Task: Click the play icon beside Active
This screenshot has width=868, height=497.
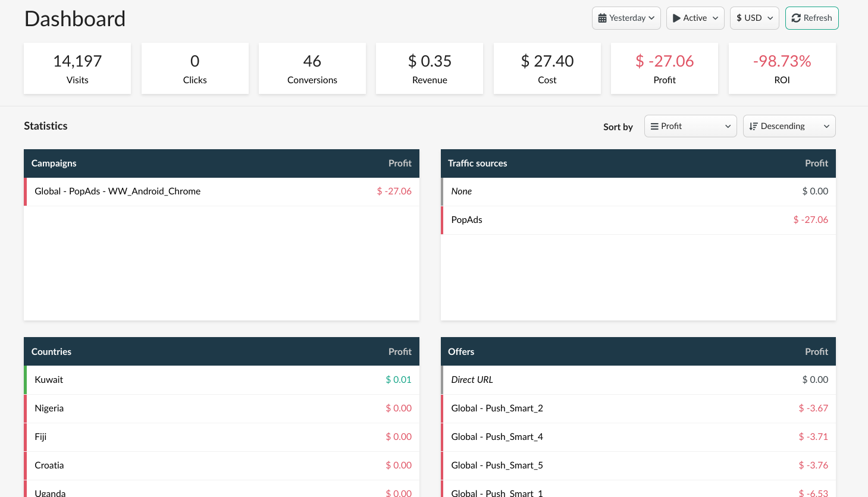Action: tap(676, 18)
